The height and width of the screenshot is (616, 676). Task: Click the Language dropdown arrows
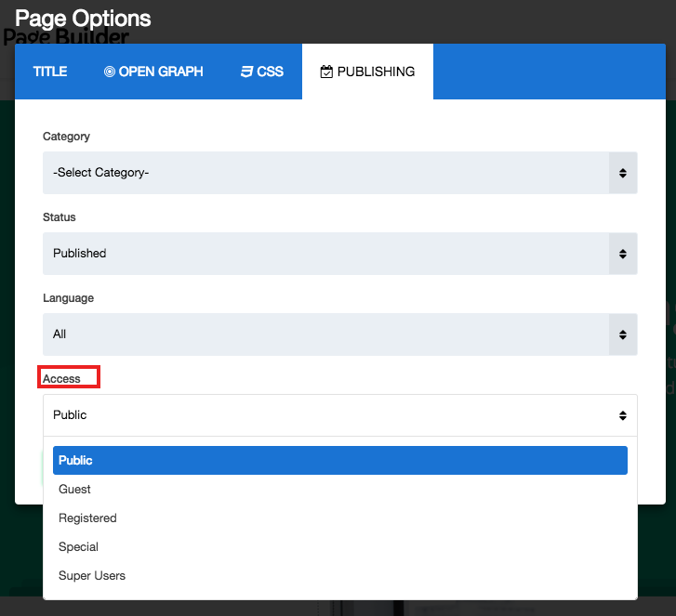click(623, 334)
